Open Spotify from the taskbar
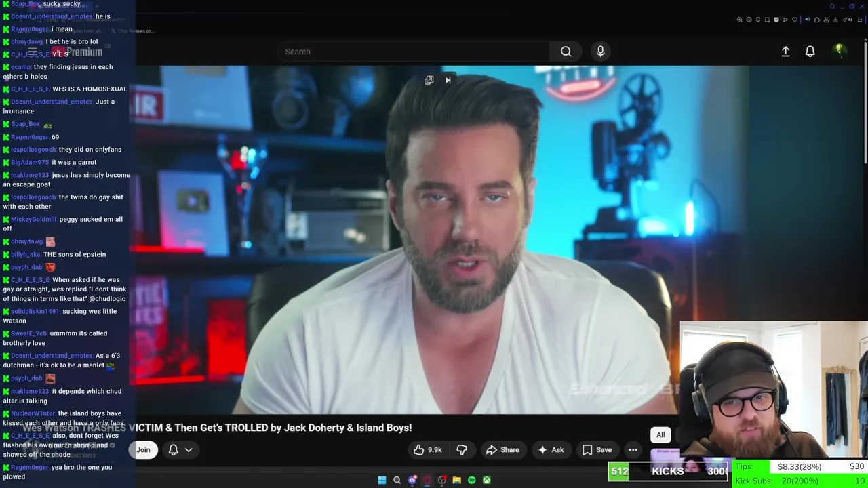 point(472,480)
